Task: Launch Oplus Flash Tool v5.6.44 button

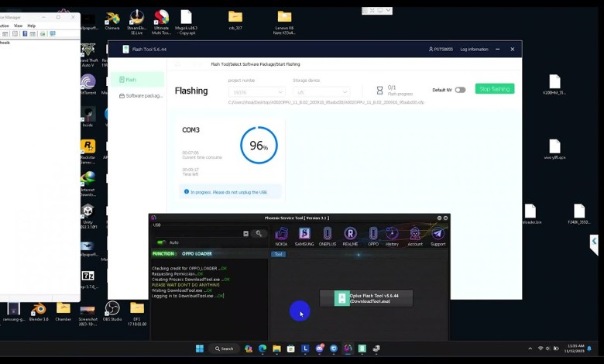Action: (x=366, y=298)
